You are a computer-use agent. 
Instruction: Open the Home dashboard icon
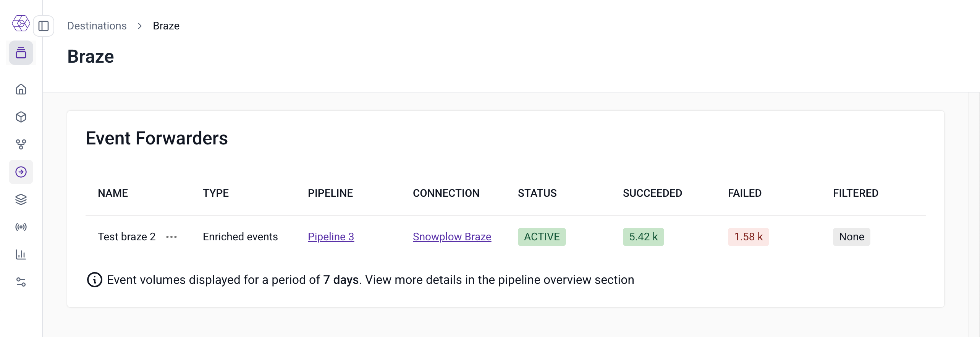(21, 89)
